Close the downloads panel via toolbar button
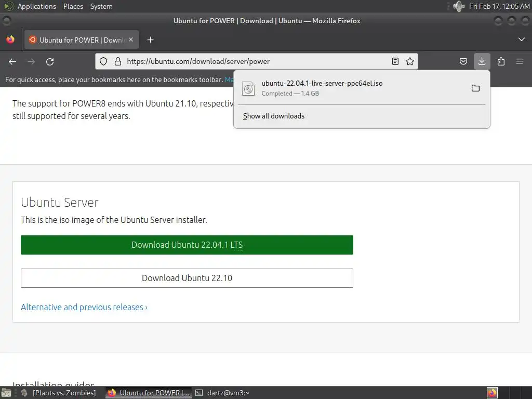532x399 pixels. tap(482, 61)
